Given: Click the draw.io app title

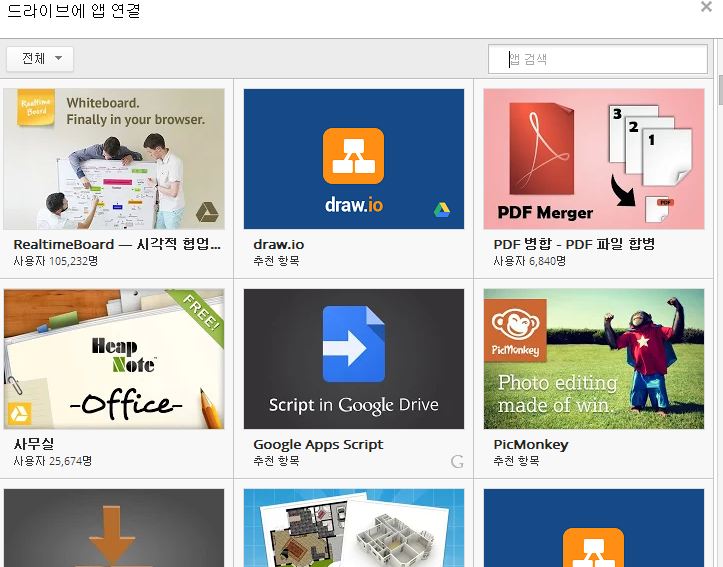Looking at the screenshot, I should point(279,244).
